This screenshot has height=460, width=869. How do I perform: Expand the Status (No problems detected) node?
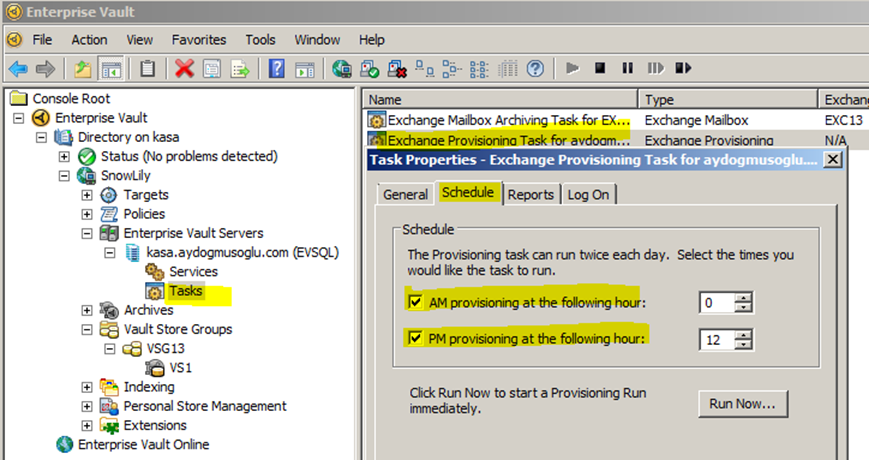point(64,157)
